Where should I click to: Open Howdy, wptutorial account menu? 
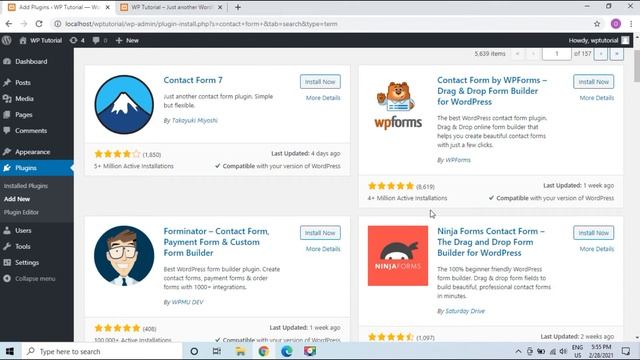pos(598,40)
